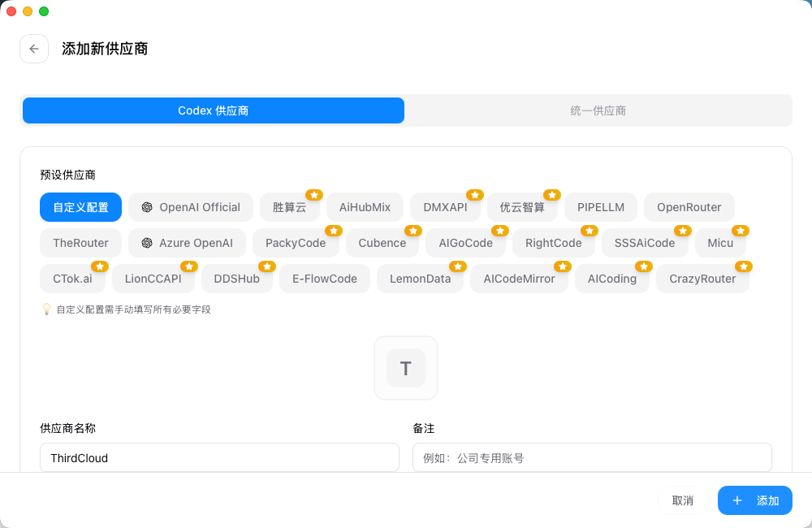The width and height of the screenshot is (812, 528).
Task: Click the 添加新供应商 page title
Action: [x=105, y=49]
